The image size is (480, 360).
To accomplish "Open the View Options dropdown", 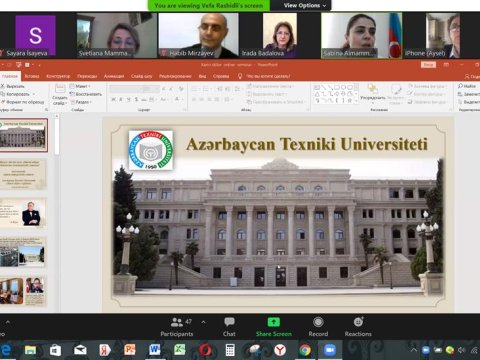I will pyautogui.click(x=305, y=5).
